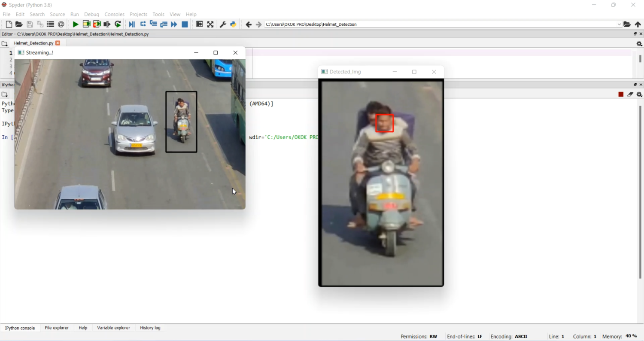This screenshot has width=644, height=341.
Task: Remove all variables with the eraser button
Action: tap(630, 94)
